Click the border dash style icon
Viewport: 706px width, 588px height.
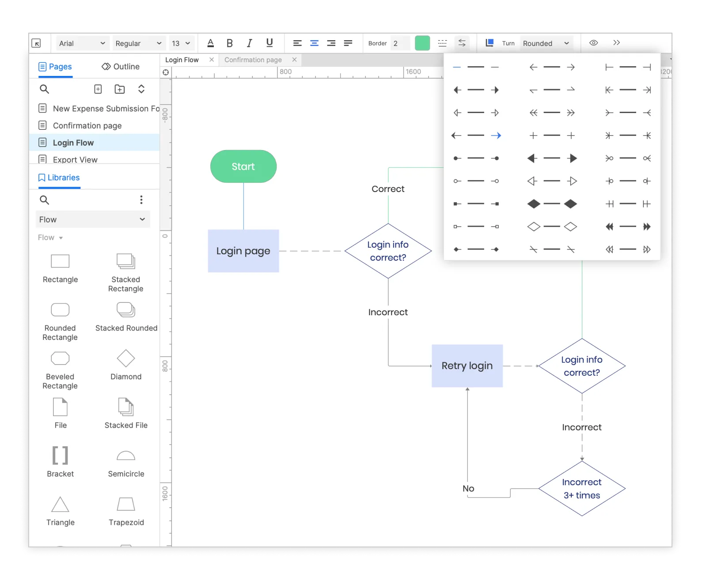tap(442, 43)
